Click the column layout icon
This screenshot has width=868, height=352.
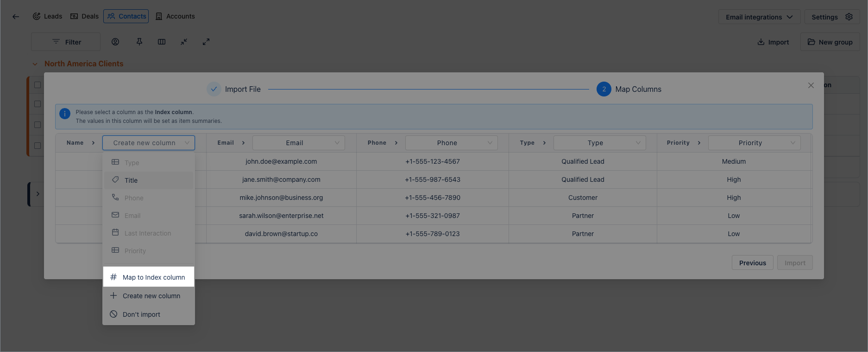[162, 42]
